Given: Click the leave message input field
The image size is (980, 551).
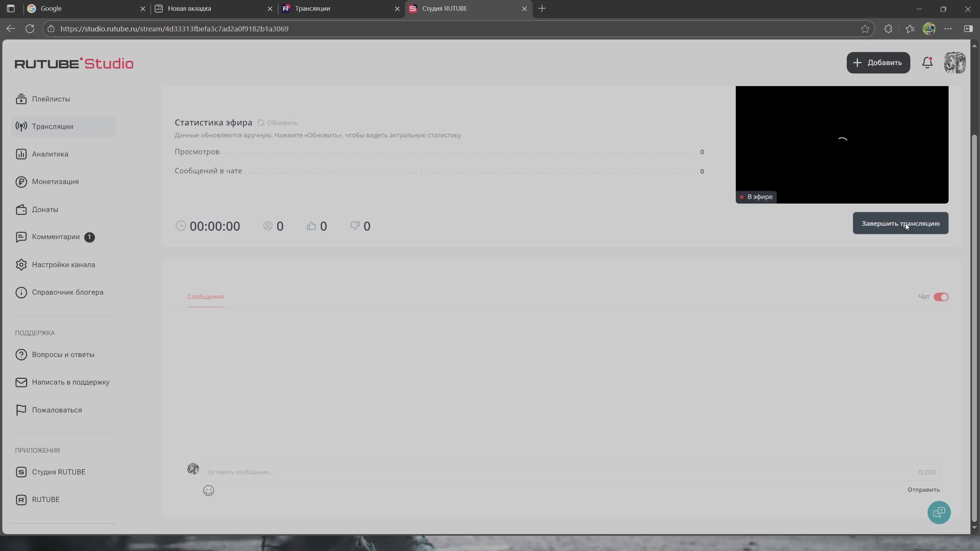Looking at the screenshot, I should click(x=536, y=472).
